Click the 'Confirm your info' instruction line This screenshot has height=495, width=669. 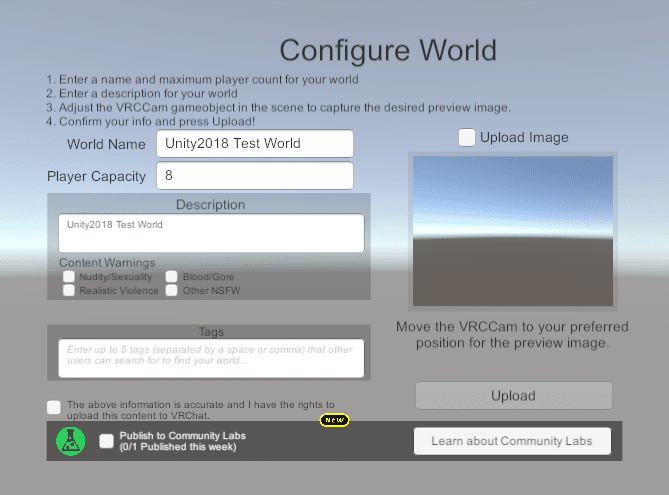[x=150, y=122]
